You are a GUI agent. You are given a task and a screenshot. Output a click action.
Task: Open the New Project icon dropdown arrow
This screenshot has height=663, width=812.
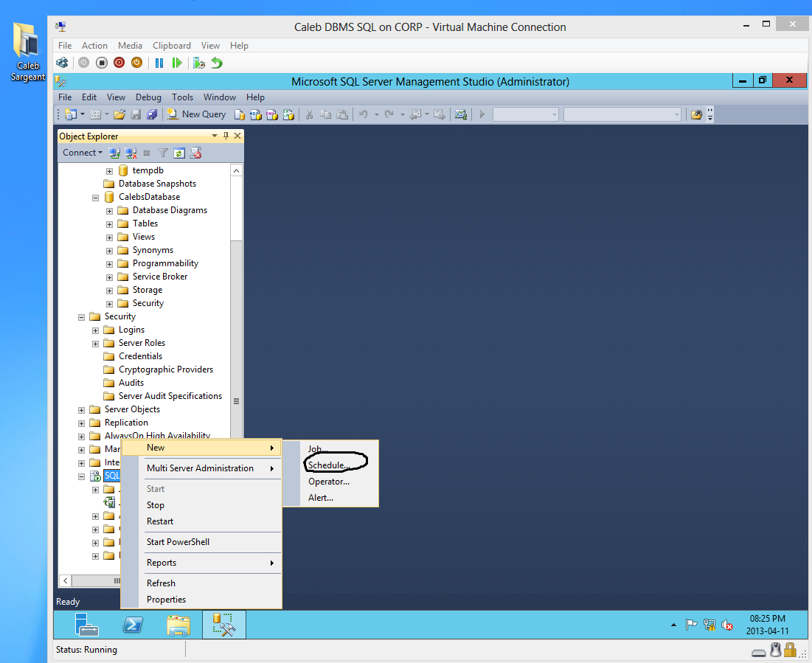pos(83,114)
